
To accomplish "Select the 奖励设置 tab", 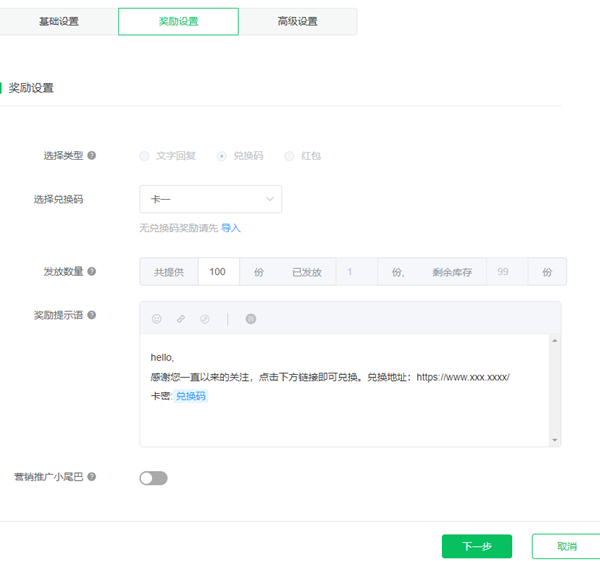I will click(x=178, y=21).
